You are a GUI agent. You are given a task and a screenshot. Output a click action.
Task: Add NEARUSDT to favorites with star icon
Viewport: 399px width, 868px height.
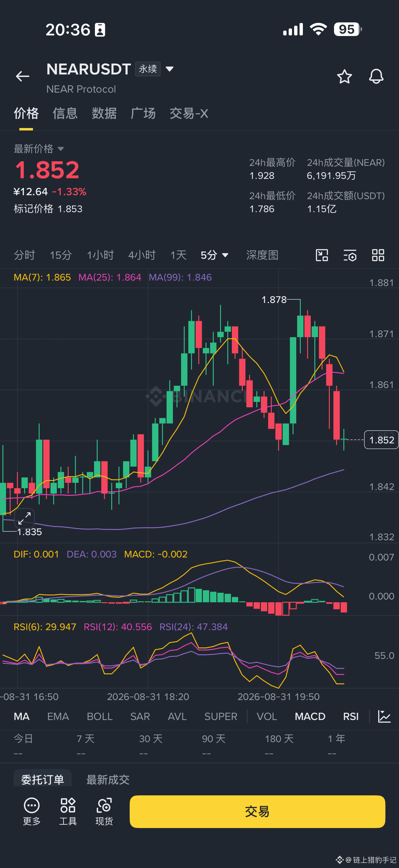click(344, 77)
